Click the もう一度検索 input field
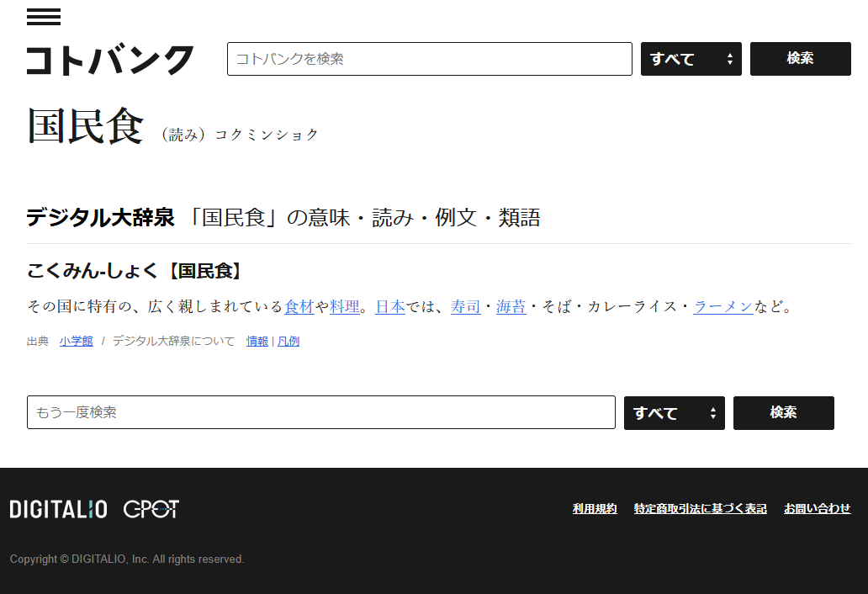Image resolution: width=868 pixels, height=594 pixels. (x=320, y=412)
